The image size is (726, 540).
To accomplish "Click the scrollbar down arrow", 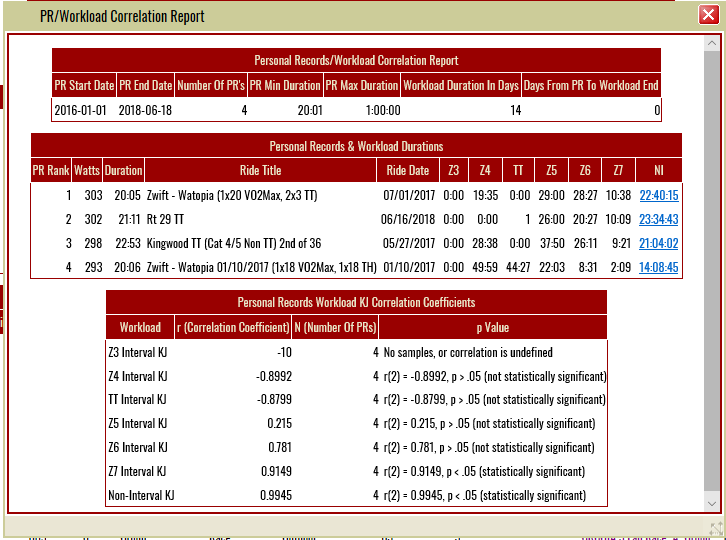I will 712,503.
